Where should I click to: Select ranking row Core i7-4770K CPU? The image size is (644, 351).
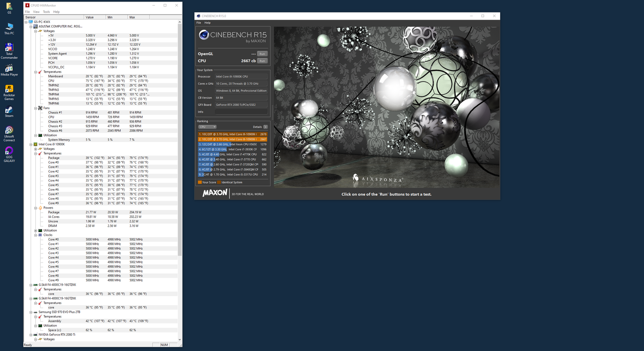(x=233, y=155)
